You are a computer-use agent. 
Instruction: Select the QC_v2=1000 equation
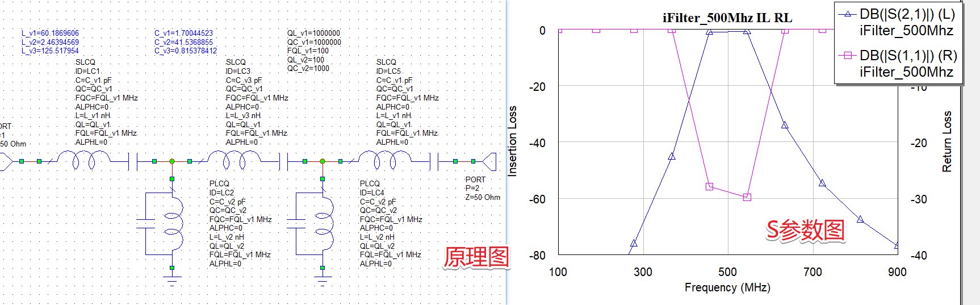click(308, 68)
